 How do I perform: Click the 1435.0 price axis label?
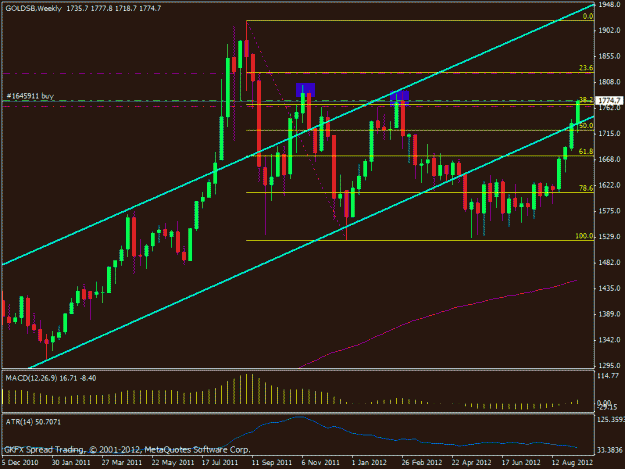point(610,288)
